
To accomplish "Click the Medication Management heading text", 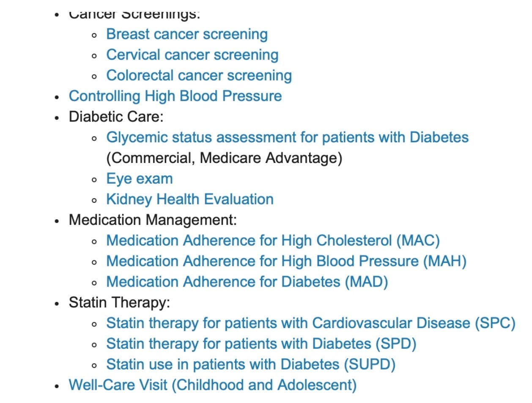I will pos(153,220).
